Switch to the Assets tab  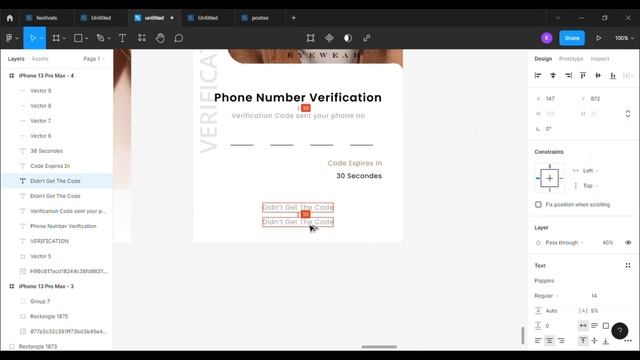[40, 59]
